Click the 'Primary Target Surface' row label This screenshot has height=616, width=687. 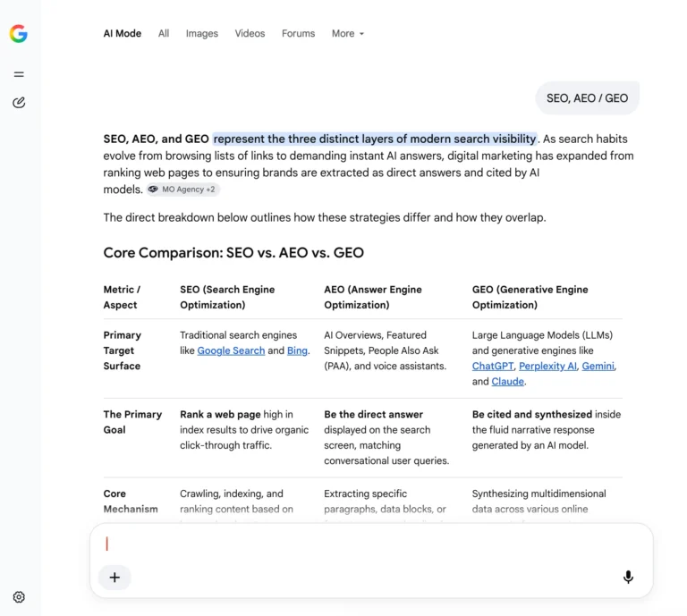click(x=123, y=350)
